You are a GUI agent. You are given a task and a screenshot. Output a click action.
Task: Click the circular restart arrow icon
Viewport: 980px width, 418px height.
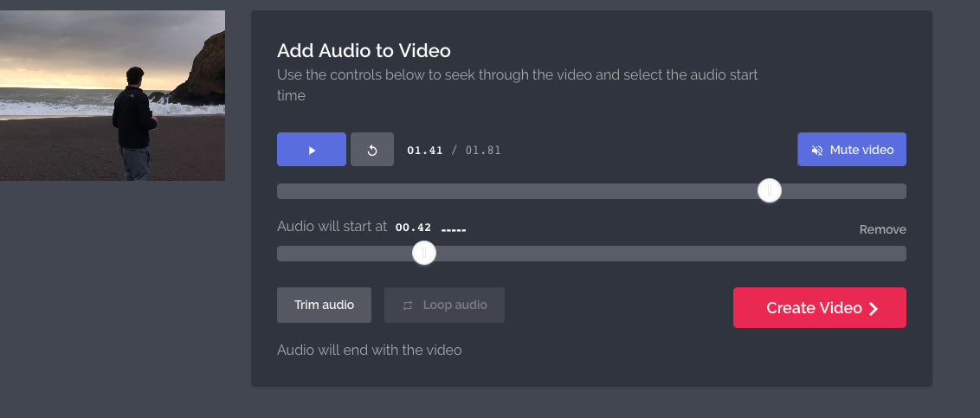point(372,150)
